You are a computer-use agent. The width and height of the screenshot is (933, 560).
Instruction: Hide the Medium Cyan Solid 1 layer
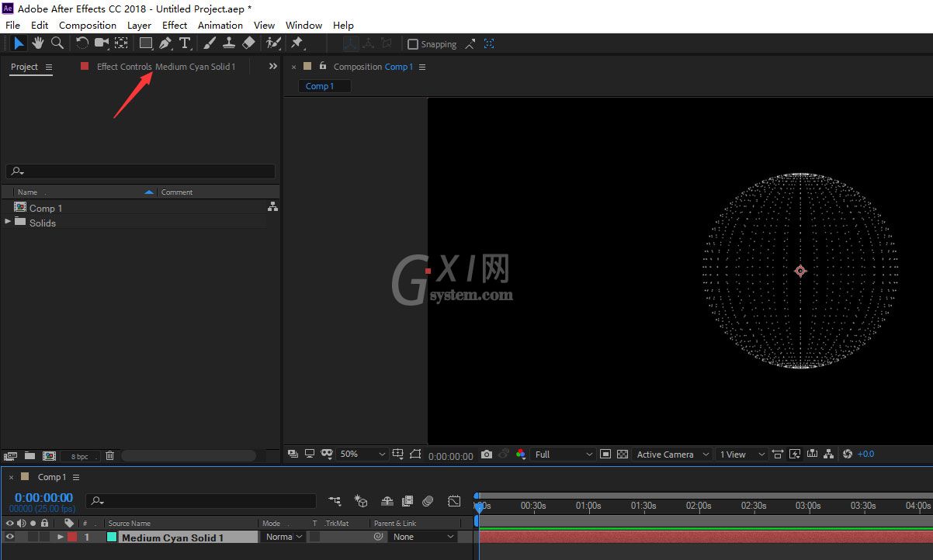point(10,537)
